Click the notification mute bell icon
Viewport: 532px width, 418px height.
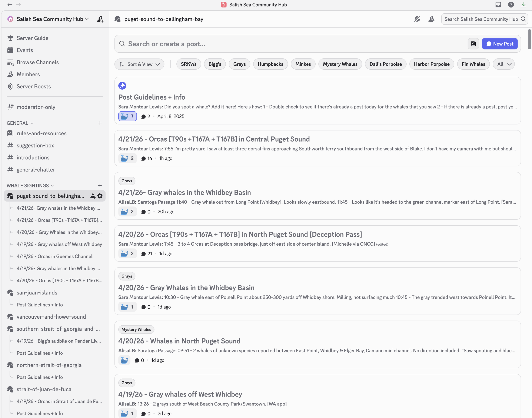pyautogui.click(x=417, y=19)
